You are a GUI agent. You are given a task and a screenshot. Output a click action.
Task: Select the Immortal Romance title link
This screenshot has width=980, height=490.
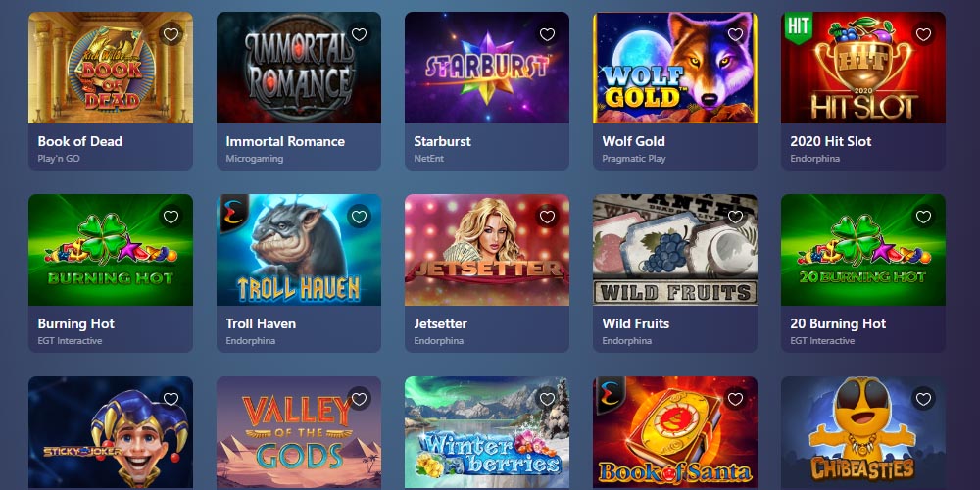(x=285, y=141)
